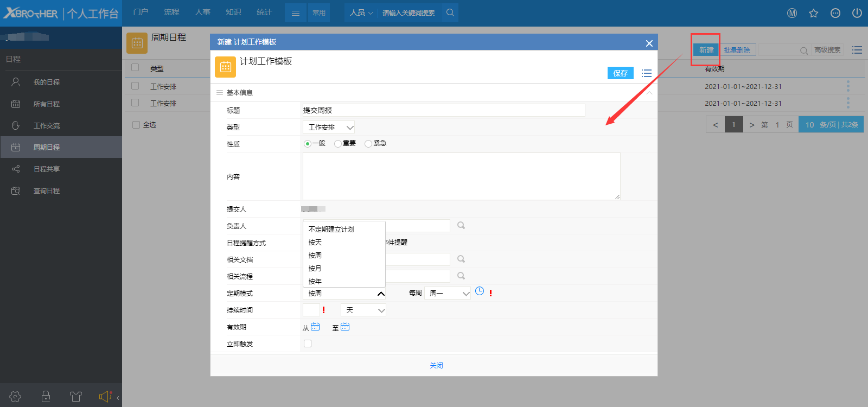This screenshot has width=868, height=407.
Task: Open 我的日程 in the sidebar
Action: 47,82
